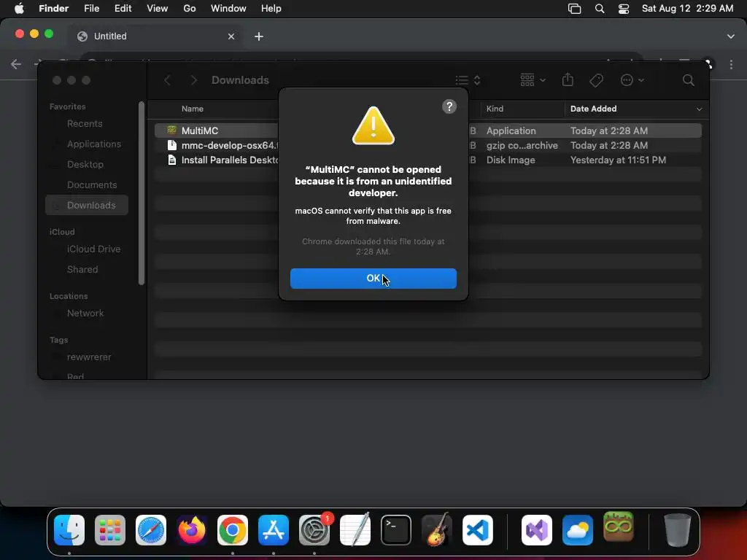Open the Apple menu
The height and width of the screenshot is (560, 747).
[19, 9]
